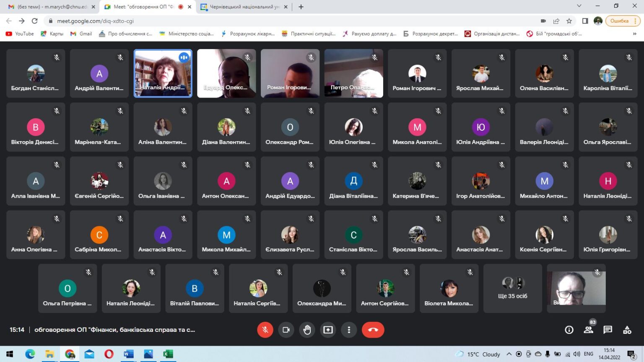Open Microsoft Excel from the taskbar
This screenshot has height=362, width=644.
pos(168,354)
